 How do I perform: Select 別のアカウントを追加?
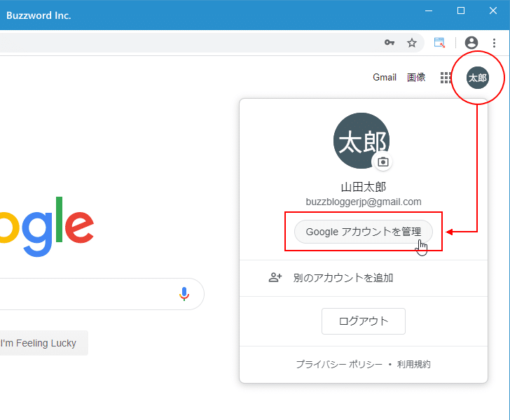tap(364, 278)
